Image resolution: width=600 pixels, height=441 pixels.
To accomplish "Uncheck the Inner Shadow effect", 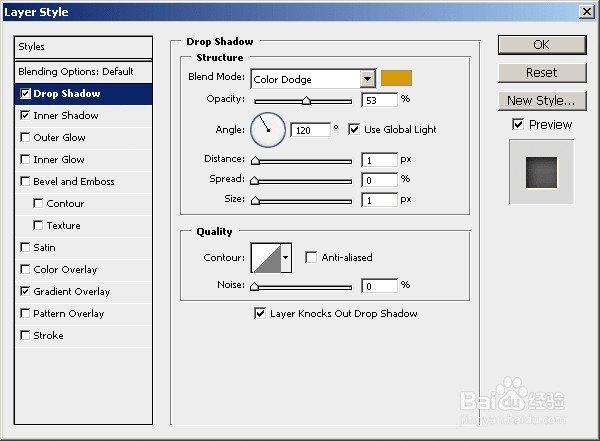I will pyautogui.click(x=25, y=115).
